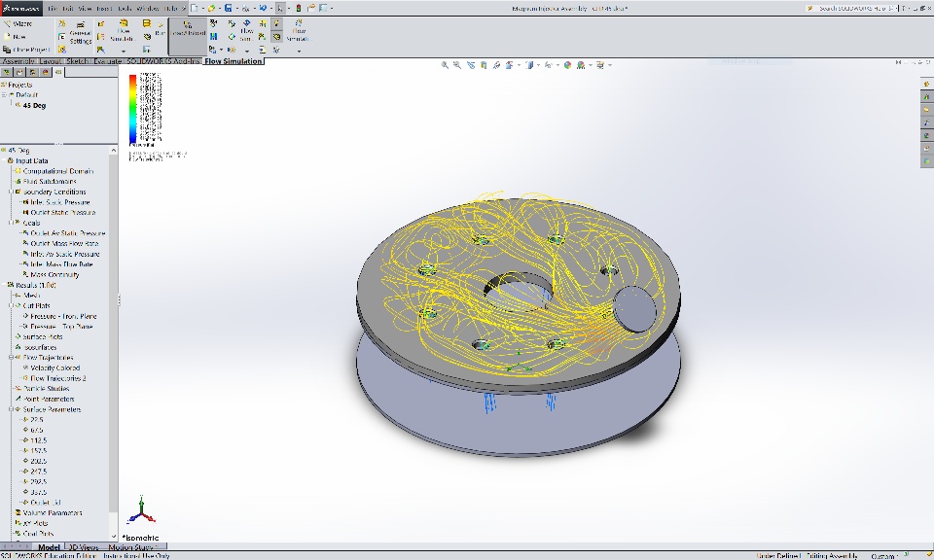The image size is (934, 560).
Task: Click the Save disk icon
Action: tap(228, 9)
